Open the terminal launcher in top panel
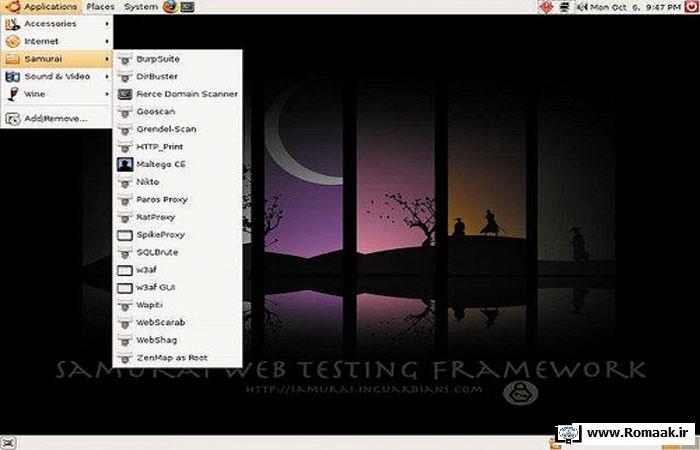Screen dimensions: 700x450 (188, 7)
